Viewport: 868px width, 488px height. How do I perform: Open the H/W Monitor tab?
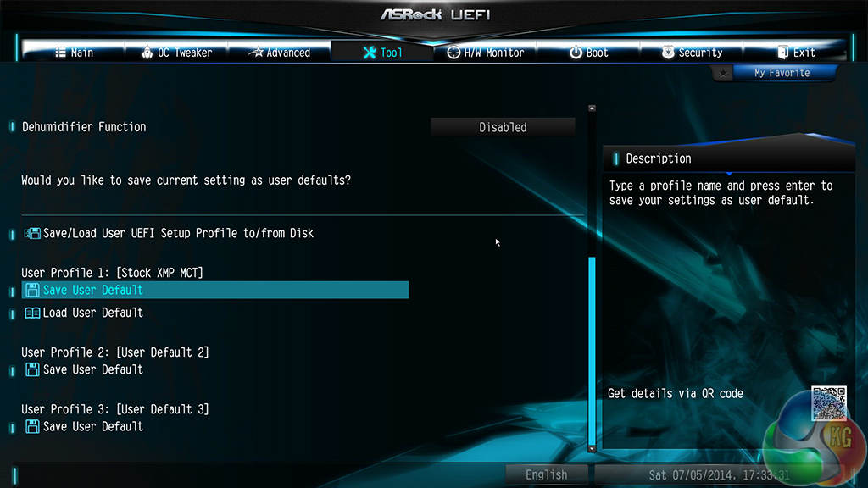486,53
